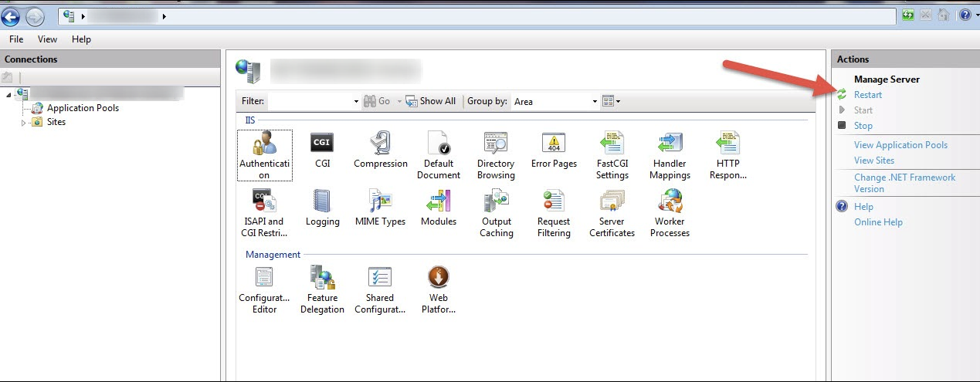The width and height of the screenshot is (980, 382).
Task: Expand the Sites tree node
Action: (24, 123)
